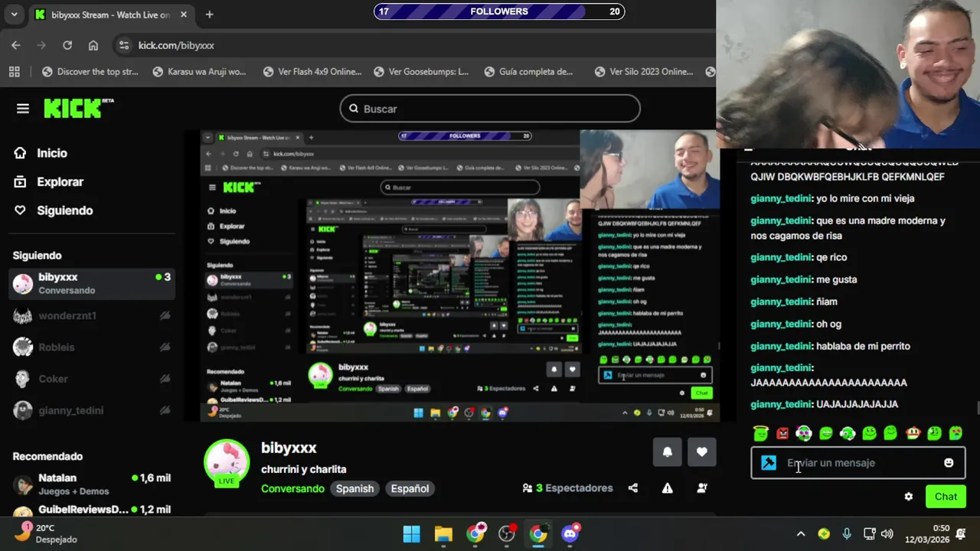This screenshot has height=551, width=980.
Task: Show hidden system tray icons
Action: coord(801,534)
